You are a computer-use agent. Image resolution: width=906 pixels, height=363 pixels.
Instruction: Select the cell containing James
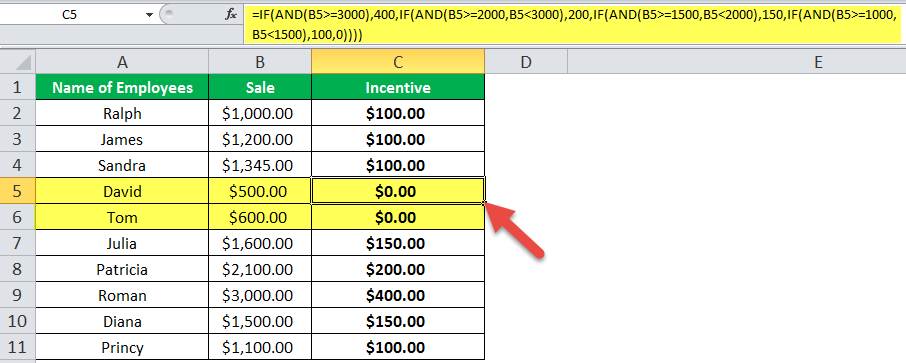pyautogui.click(x=122, y=139)
